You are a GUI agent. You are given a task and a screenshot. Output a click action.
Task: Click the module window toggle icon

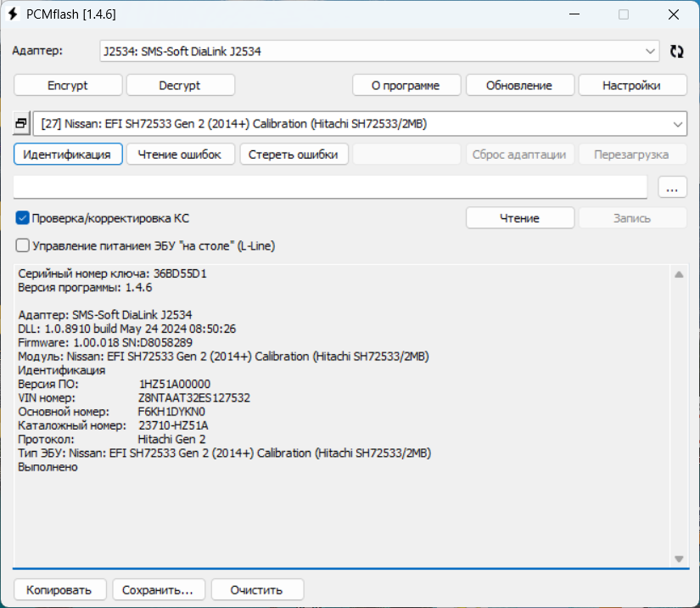point(21,123)
